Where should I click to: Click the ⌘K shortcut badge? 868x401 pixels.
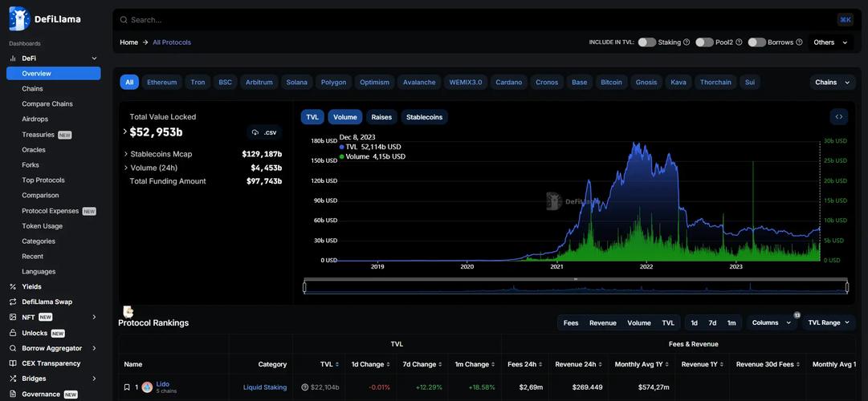tap(845, 20)
